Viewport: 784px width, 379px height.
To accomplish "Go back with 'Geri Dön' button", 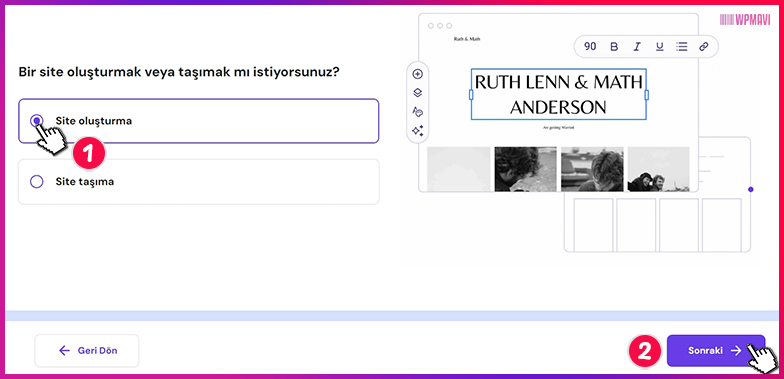I will click(x=86, y=350).
